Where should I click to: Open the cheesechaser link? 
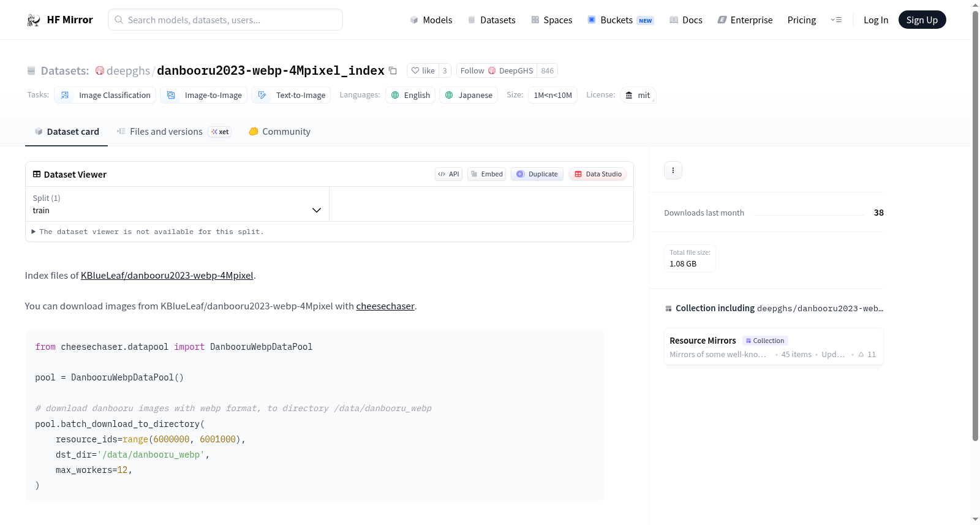coord(385,306)
